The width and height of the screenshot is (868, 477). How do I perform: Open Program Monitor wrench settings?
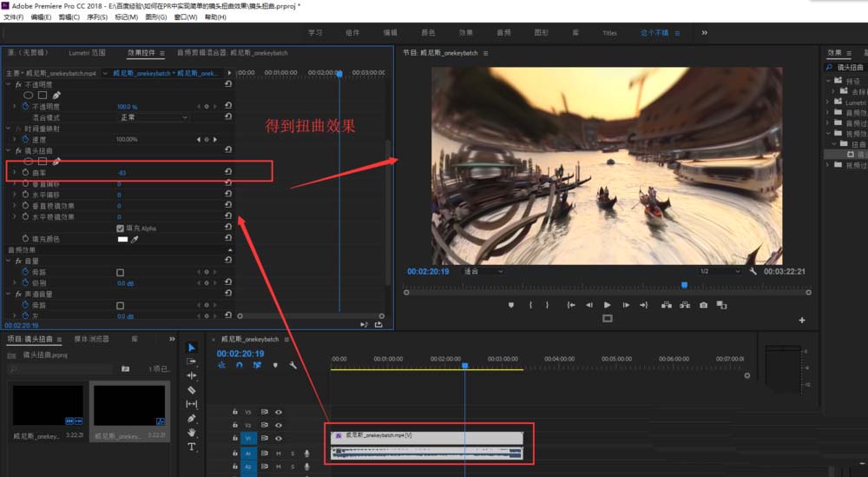coord(753,271)
